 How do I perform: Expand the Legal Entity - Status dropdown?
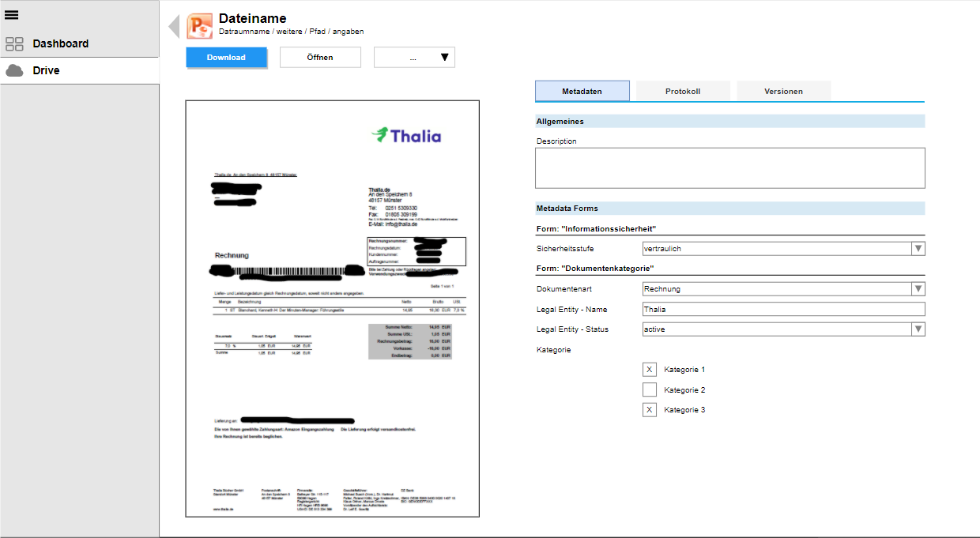pyautogui.click(x=918, y=329)
